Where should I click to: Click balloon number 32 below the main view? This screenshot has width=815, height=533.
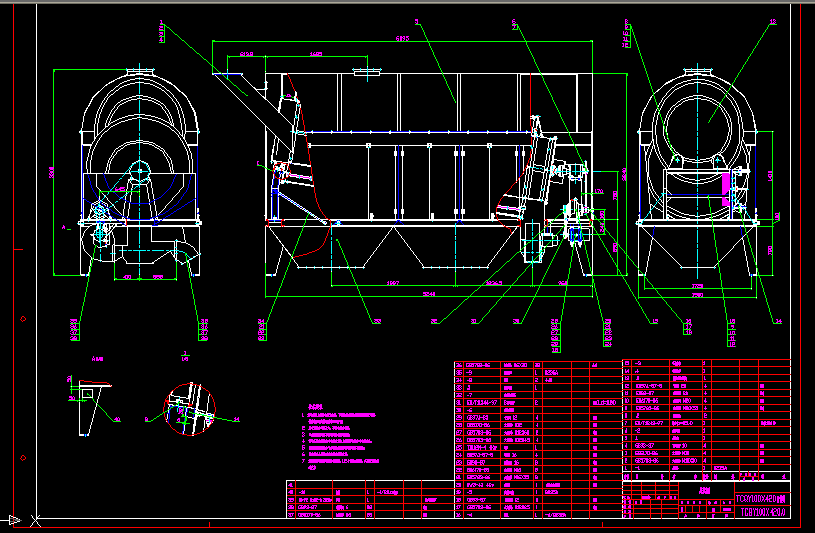tap(377, 321)
